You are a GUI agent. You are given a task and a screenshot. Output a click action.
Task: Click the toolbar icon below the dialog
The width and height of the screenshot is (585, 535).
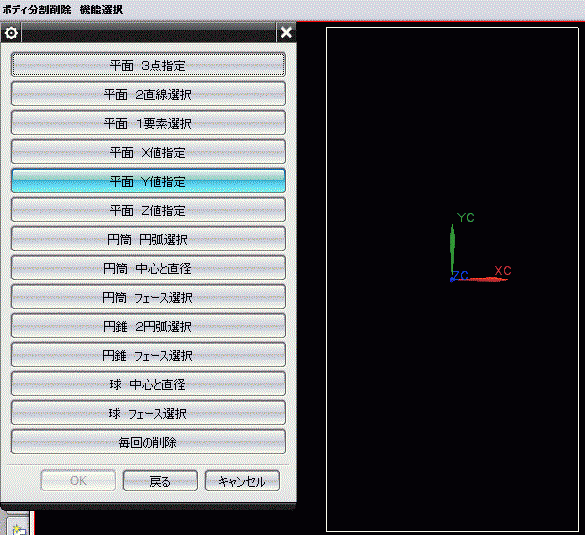tap(18, 527)
